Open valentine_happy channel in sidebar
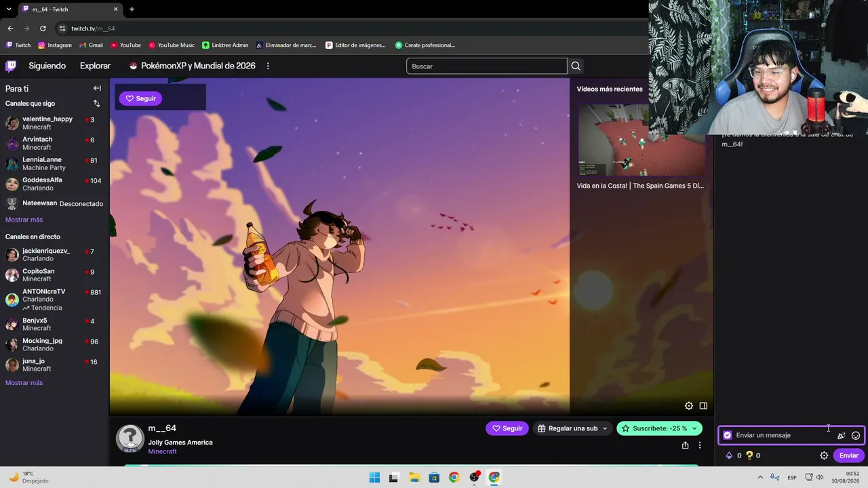Viewport: 868px width, 488px height. coord(54,123)
